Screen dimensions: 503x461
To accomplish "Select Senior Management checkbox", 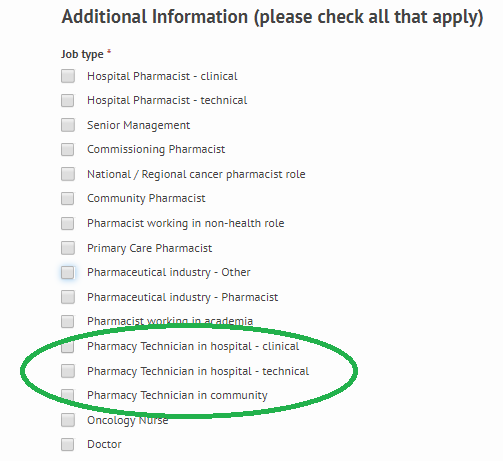I will [x=68, y=125].
